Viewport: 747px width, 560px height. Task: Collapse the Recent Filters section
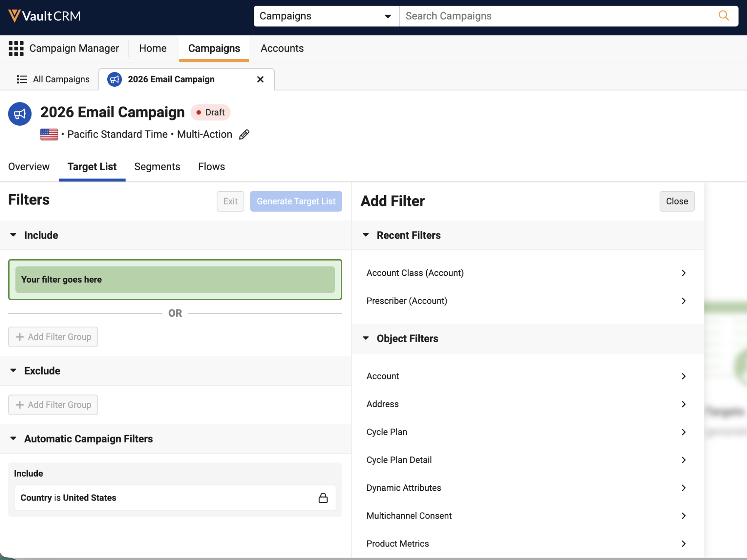click(366, 235)
